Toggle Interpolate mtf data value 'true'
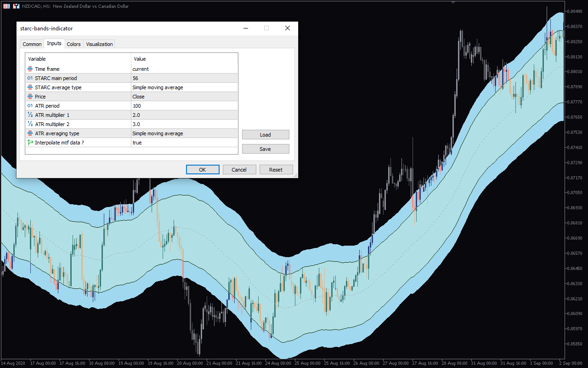The width and height of the screenshot is (588, 368). coord(184,143)
